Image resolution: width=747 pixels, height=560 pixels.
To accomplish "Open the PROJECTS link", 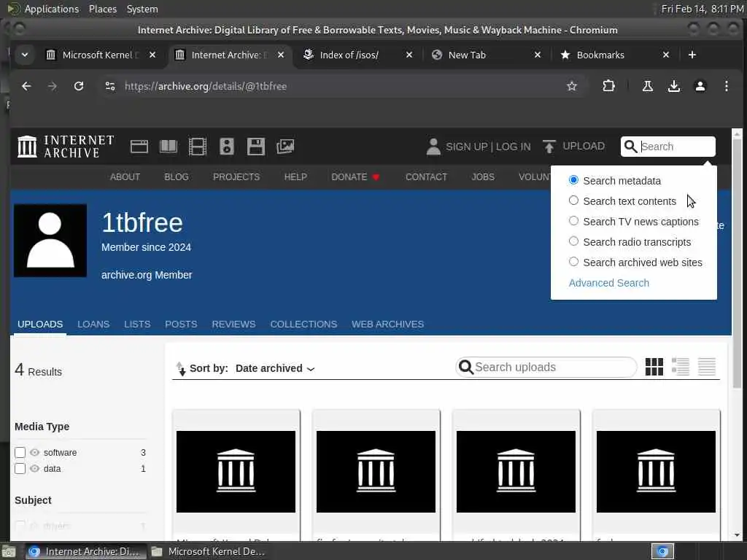I will (236, 177).
